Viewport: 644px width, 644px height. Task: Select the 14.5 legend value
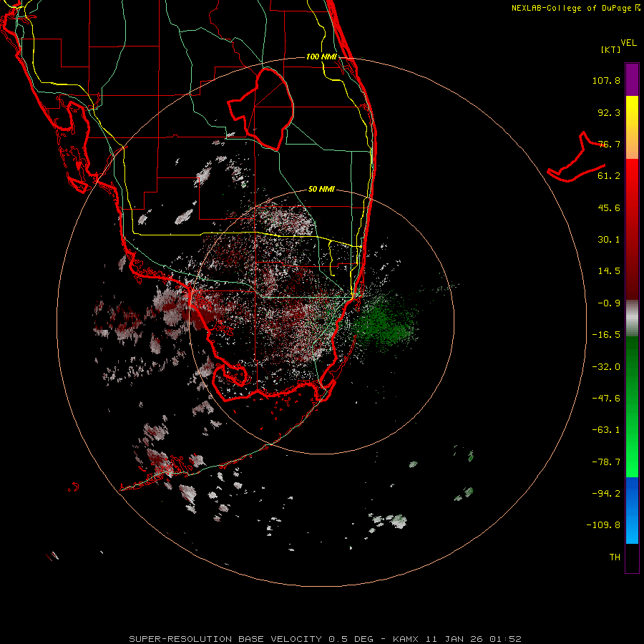609,271
